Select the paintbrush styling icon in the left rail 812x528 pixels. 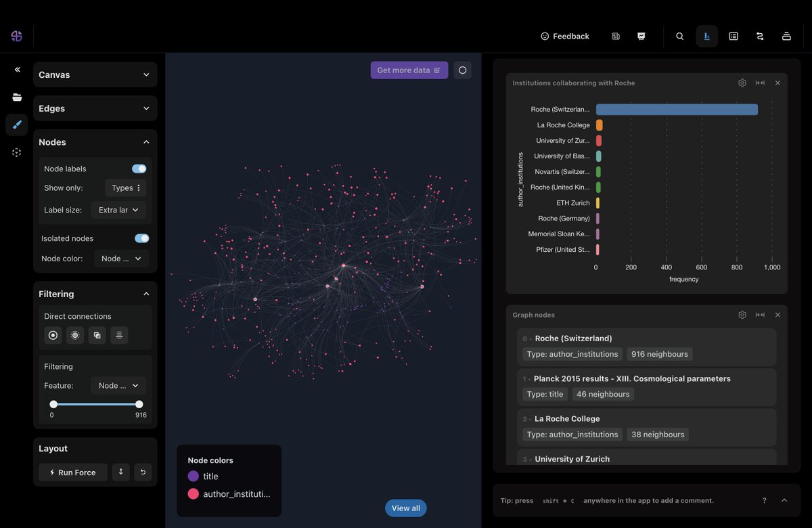17,125
